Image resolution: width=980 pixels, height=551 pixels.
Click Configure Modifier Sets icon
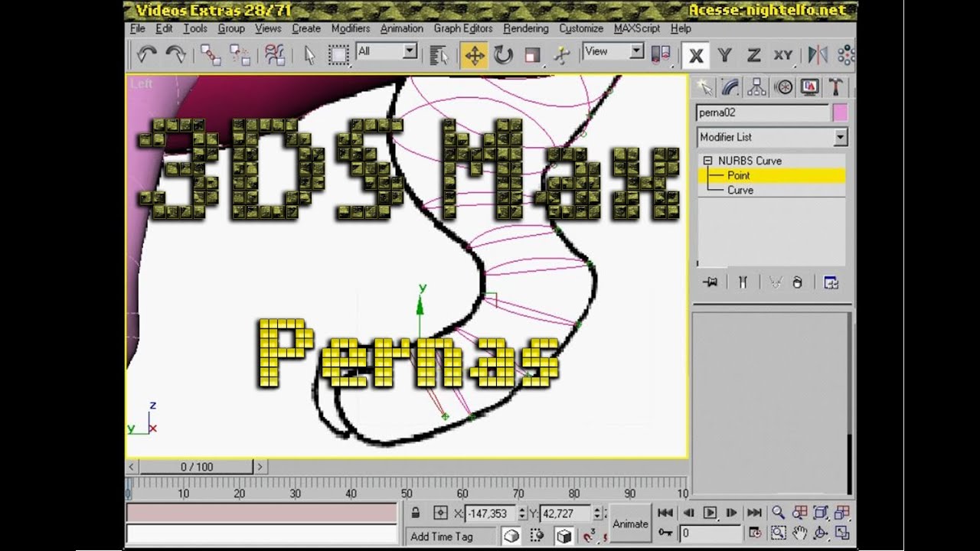tap(831, 282)
